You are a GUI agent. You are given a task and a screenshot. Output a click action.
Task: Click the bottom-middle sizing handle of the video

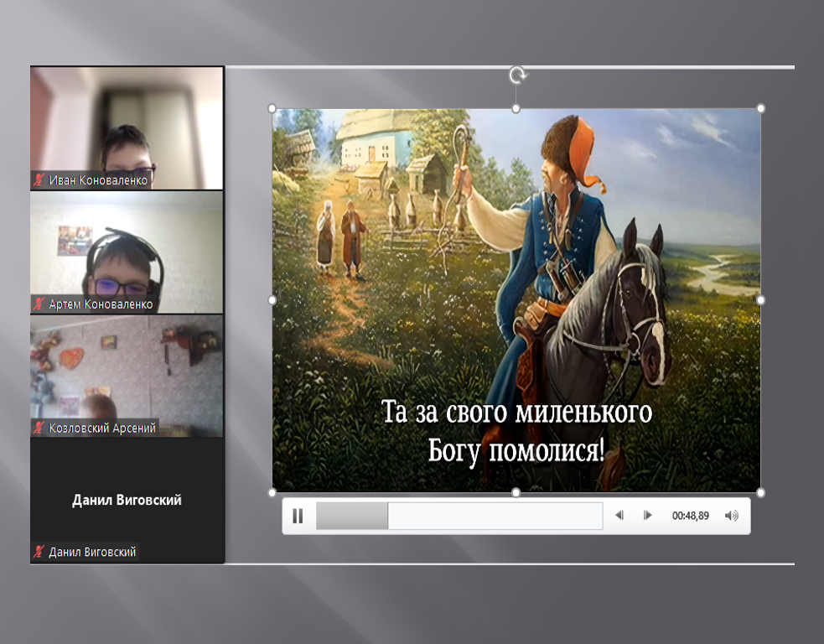tap(516, 492)
